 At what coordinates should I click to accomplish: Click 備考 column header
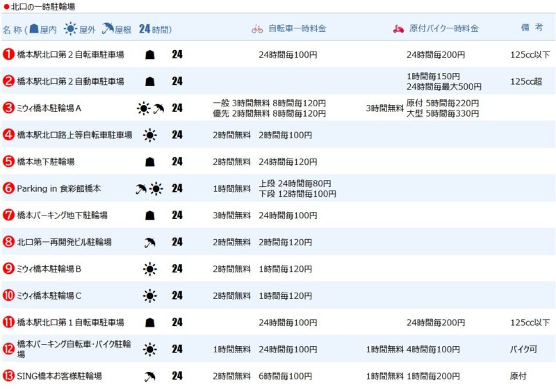click(x=532, y=28)
